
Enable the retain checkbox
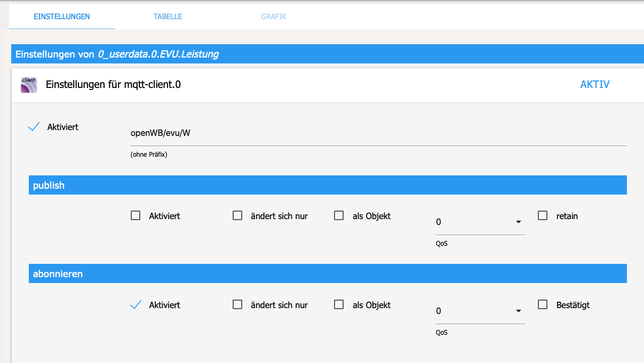pyautogui.click(x=543, y=216)
